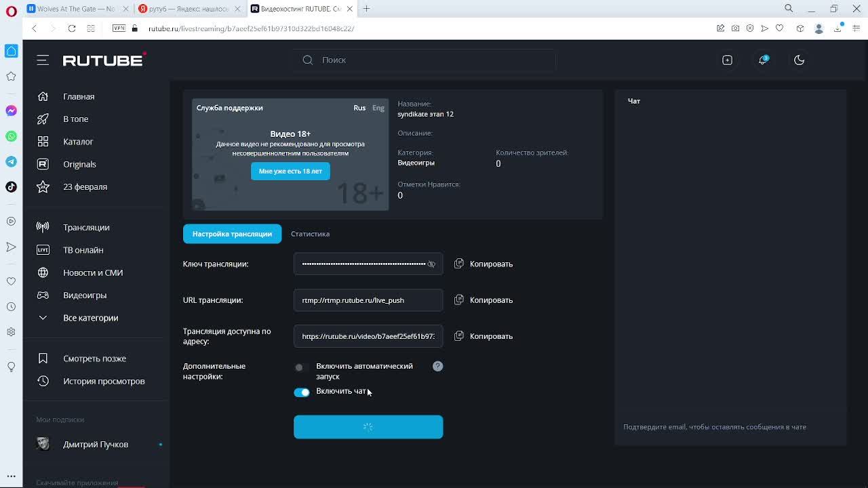Open the browser downloads icon
868x488 pixels.
pyautogui.click(x=838, y=28)
